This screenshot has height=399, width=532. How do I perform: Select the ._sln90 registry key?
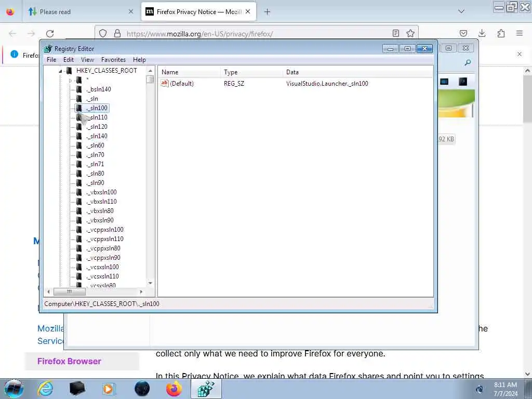[96, 182]
